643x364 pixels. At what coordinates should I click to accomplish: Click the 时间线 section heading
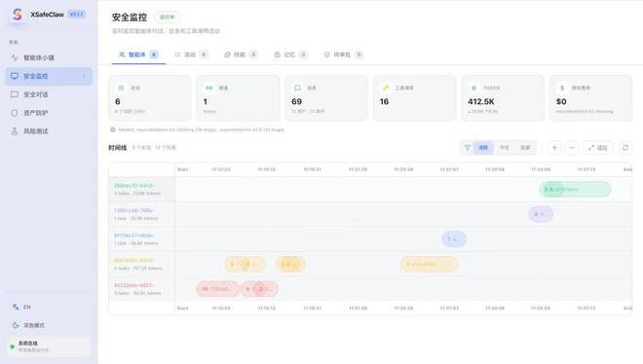118,148
